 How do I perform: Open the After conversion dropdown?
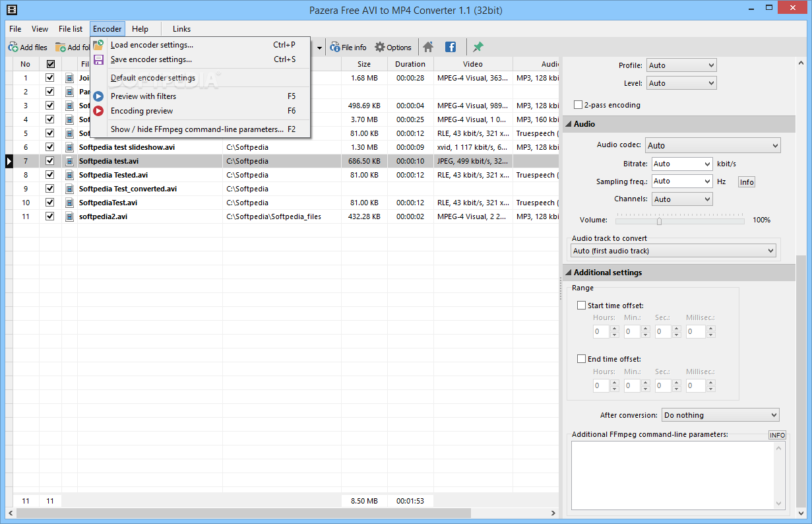point(720,415)
